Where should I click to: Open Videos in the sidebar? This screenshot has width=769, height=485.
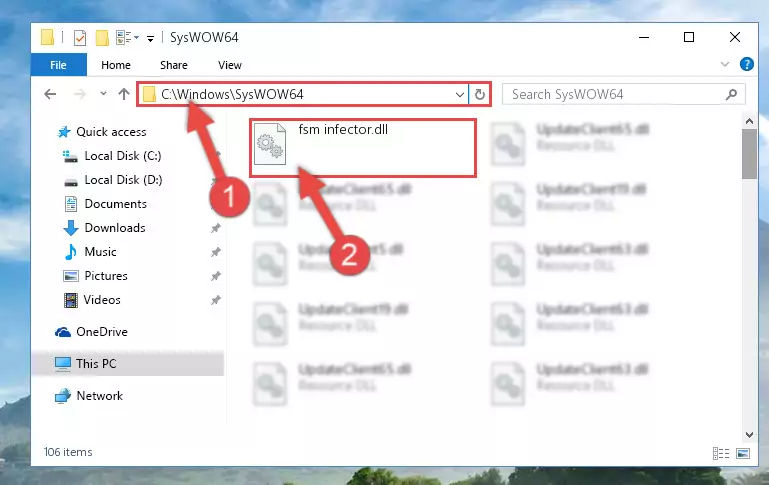coord(92,300)
